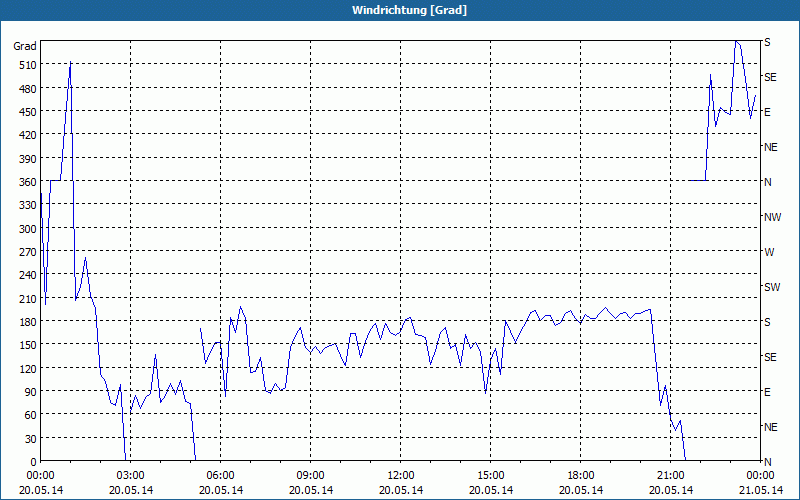Select the y-axis value "390"
800x500 pixels.
click(x=28, y=159)
